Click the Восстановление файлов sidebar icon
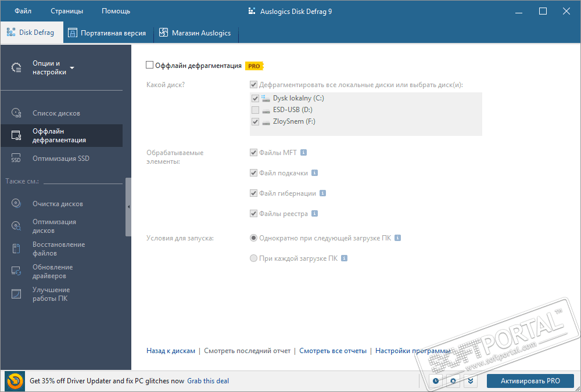The image size is (581, 392). (x=16, y=249)
